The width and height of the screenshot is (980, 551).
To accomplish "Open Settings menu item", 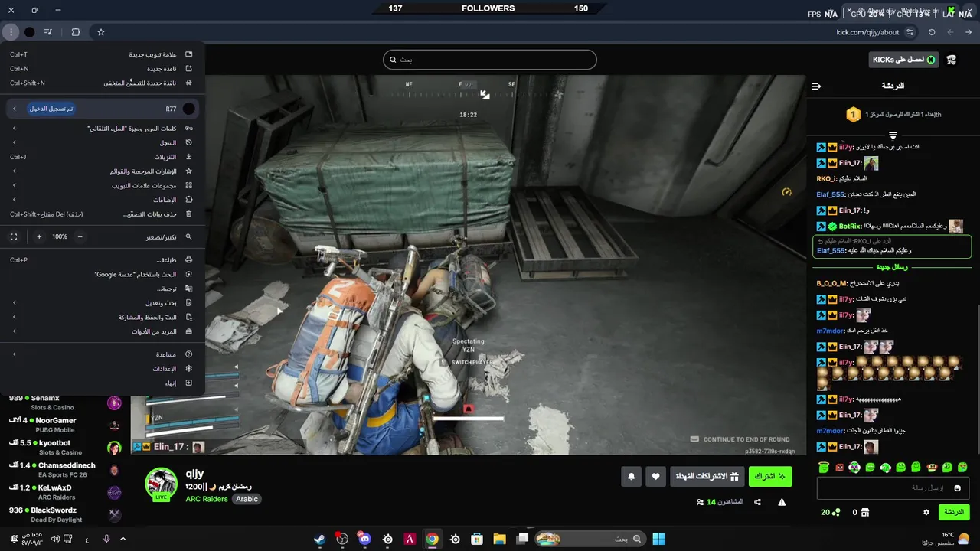I will point(103,369).
